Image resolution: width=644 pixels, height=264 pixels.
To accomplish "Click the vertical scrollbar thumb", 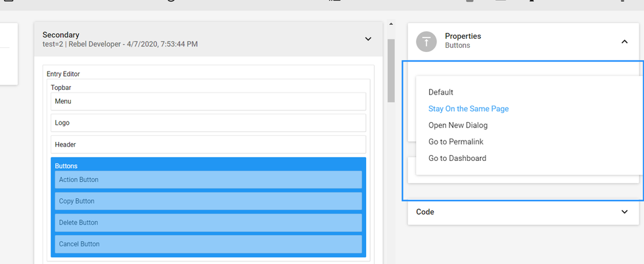I will 391,69.
